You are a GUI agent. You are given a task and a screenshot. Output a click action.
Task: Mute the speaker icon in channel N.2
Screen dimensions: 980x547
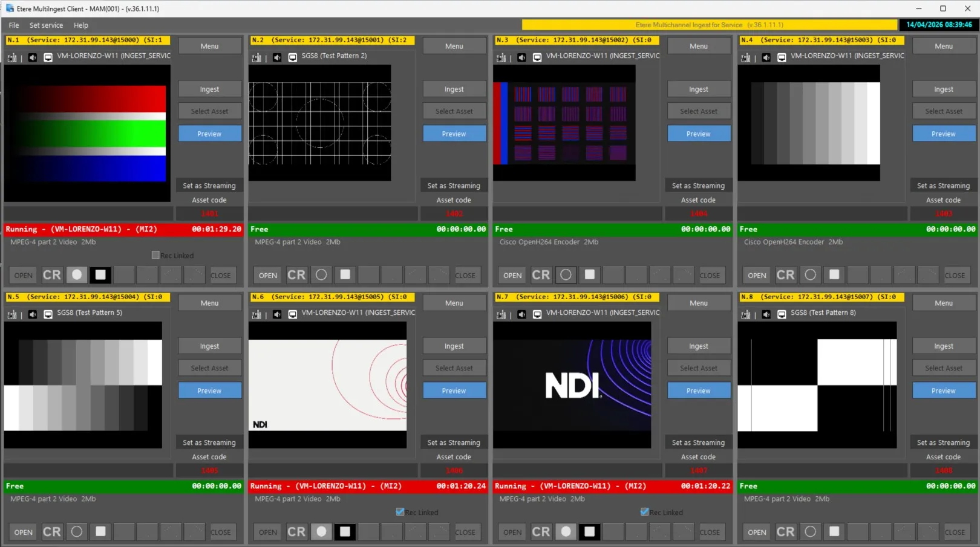[x=277, y=57]
